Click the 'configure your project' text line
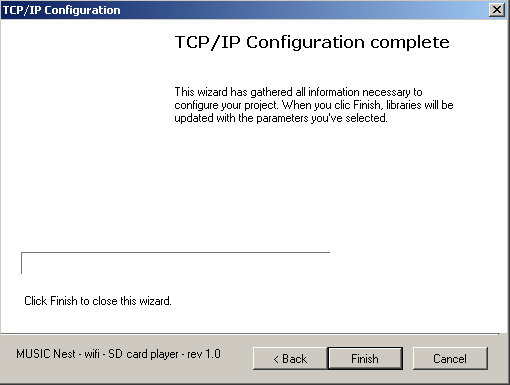510x385 pixels. point(314,105)
